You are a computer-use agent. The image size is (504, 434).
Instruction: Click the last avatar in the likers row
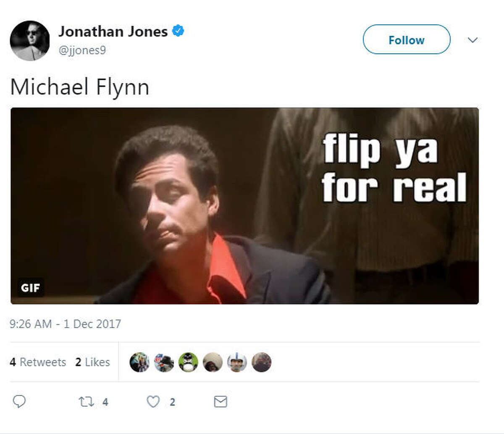tap(262, 362)
